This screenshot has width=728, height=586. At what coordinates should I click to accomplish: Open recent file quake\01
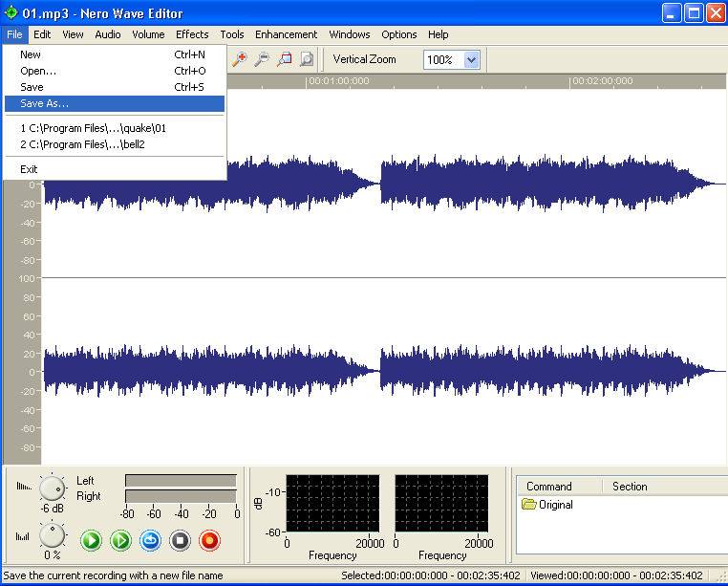pyautogui.click(x=94, y=128)
